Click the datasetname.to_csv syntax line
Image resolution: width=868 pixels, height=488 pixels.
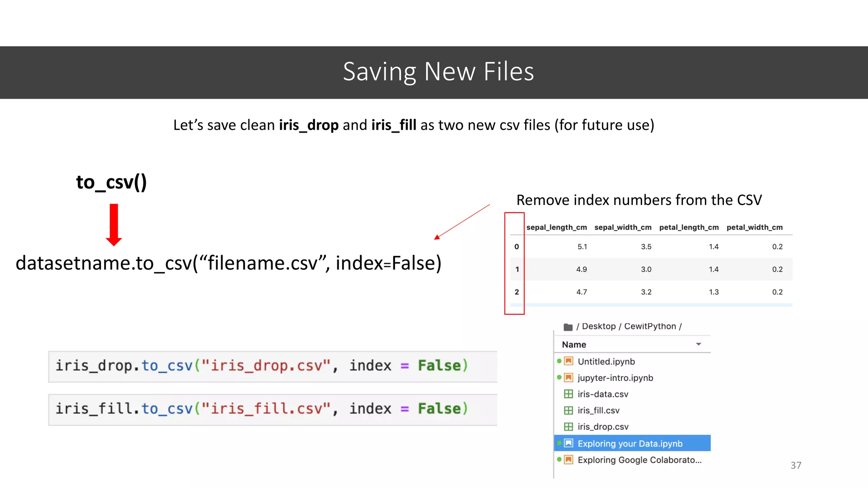[x=228, y=263]
